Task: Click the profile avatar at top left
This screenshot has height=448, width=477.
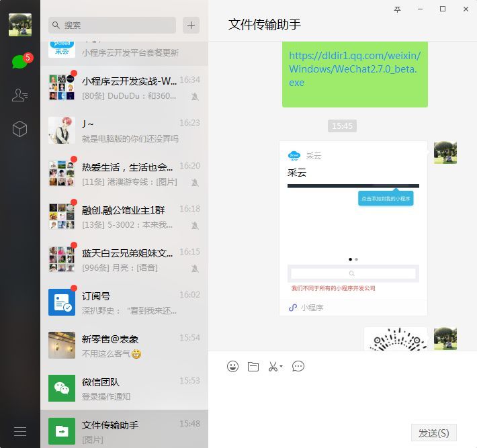Action: point(19,25)
